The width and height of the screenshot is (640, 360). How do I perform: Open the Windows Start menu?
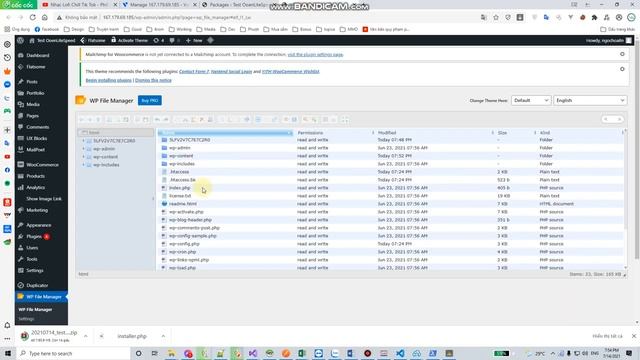(x=7, y=353)
